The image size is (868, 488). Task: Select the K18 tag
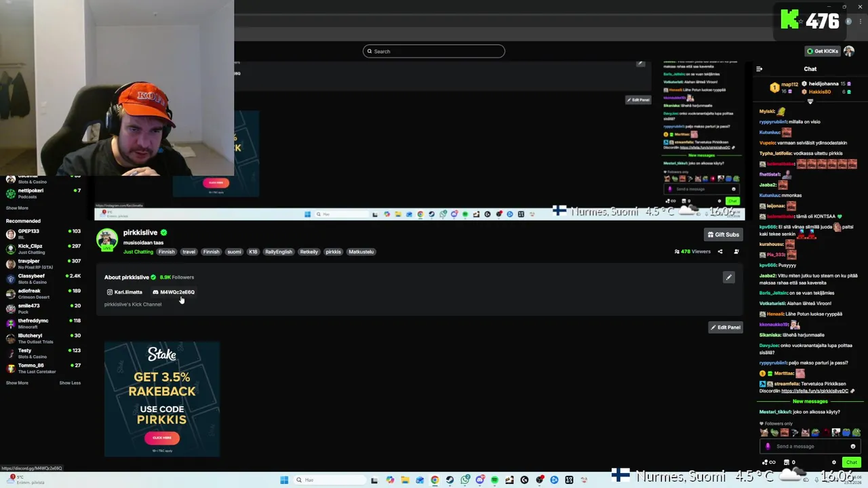coord(253,252)
